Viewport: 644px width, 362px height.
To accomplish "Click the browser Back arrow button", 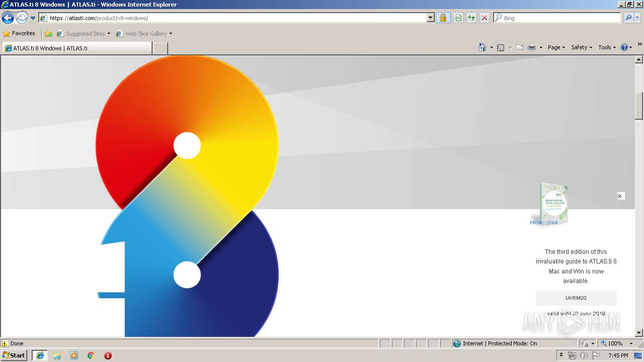I will pyautogui.click(x=8, y=18).
